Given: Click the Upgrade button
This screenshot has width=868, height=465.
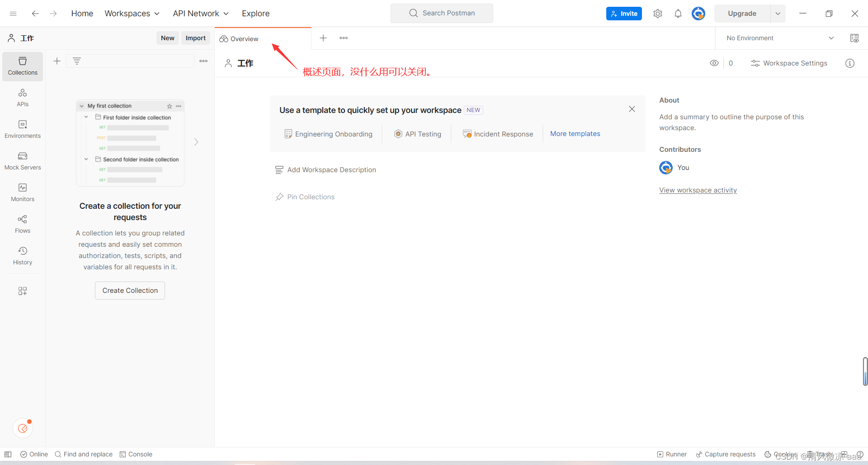Looking at the screenshot, I should point(742,14).
